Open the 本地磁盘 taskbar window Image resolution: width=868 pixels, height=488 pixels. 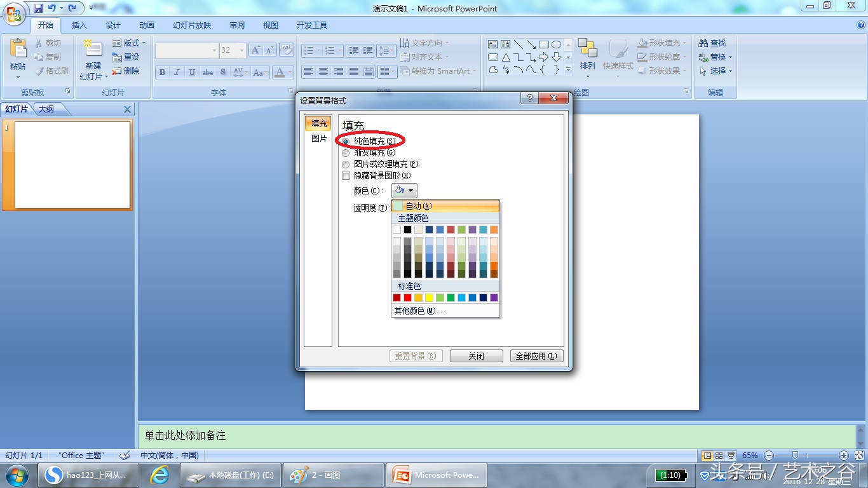pos(231,475)
